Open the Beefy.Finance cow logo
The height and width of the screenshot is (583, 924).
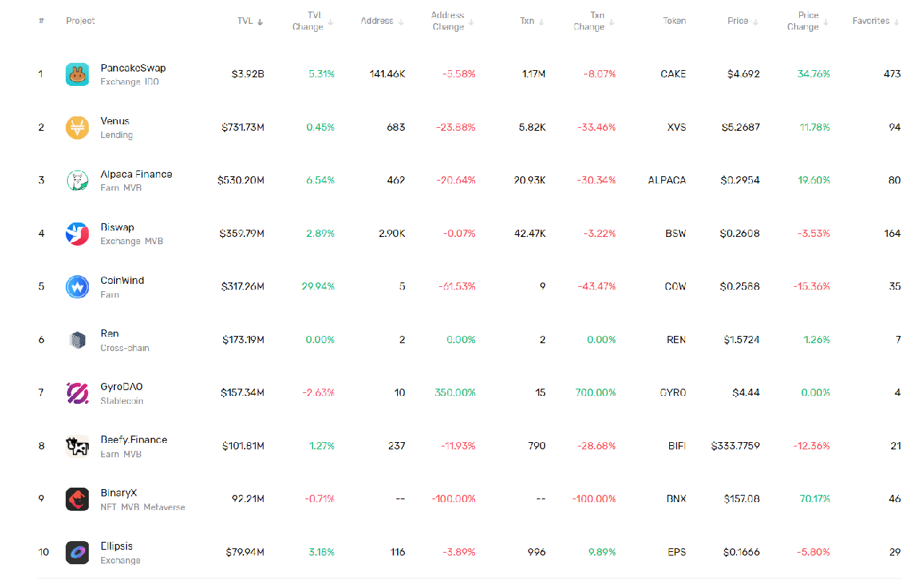[77, 446]
